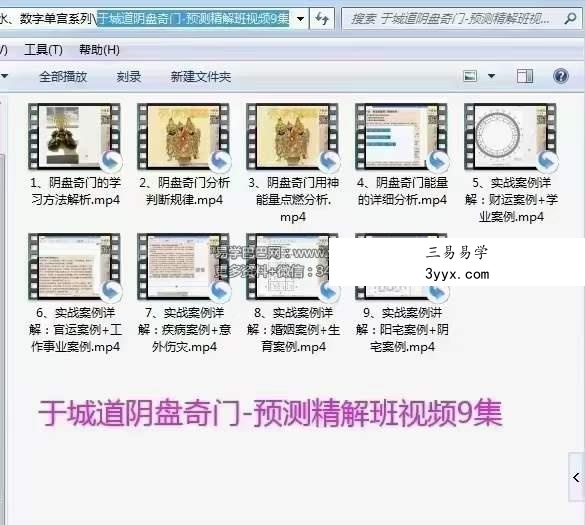
Task: Open help with the question mark icon
Action: pos(561,76)
